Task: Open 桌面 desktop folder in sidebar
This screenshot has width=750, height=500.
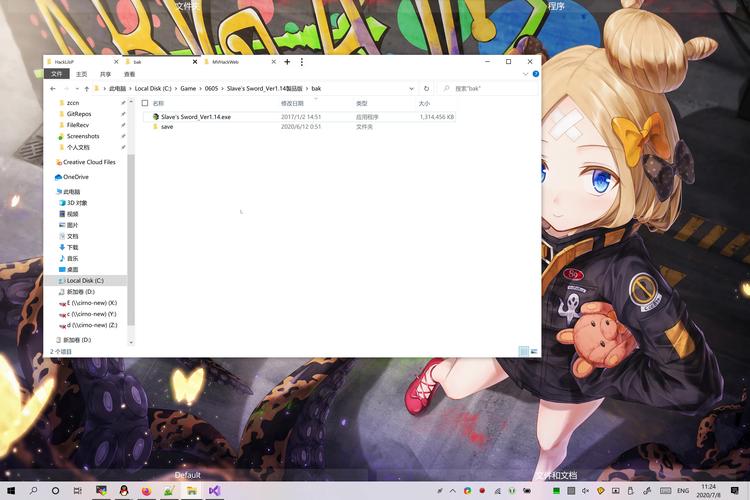Action: (x=68, y=269)
